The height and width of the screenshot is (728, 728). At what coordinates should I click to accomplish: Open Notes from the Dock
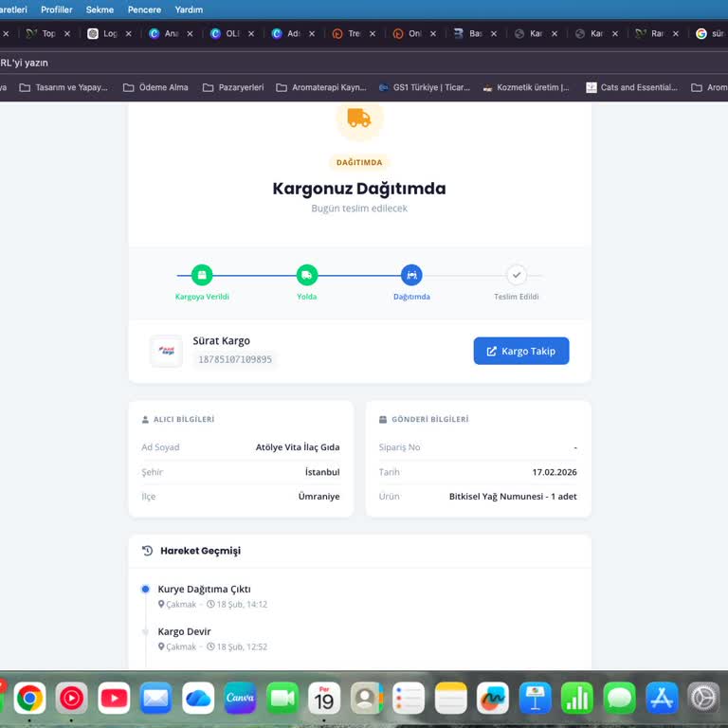(451, 698)
